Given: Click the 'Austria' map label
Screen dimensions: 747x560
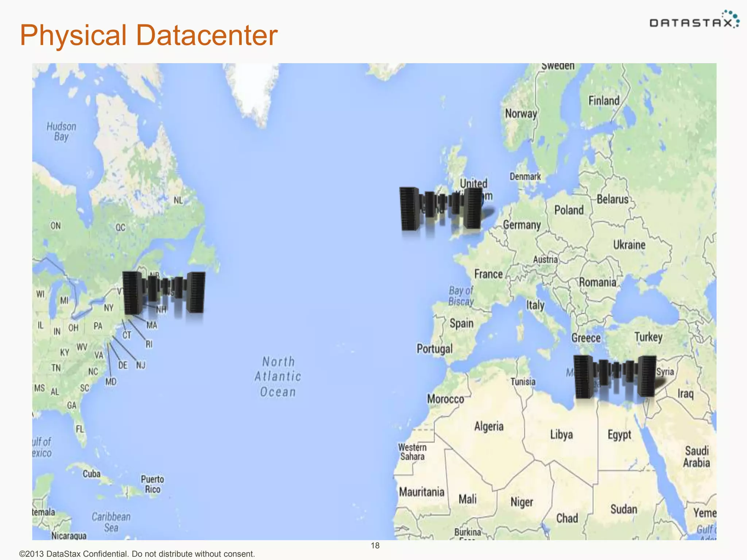Looking at the screenshot, I should [x=545, y=259].
